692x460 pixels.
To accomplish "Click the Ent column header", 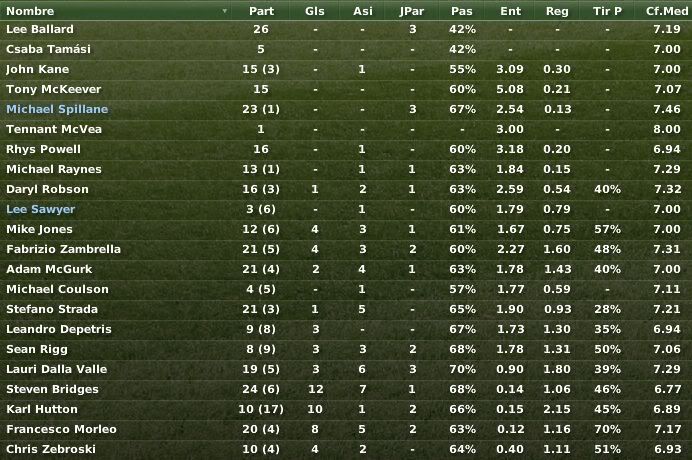I will (511, 11).
